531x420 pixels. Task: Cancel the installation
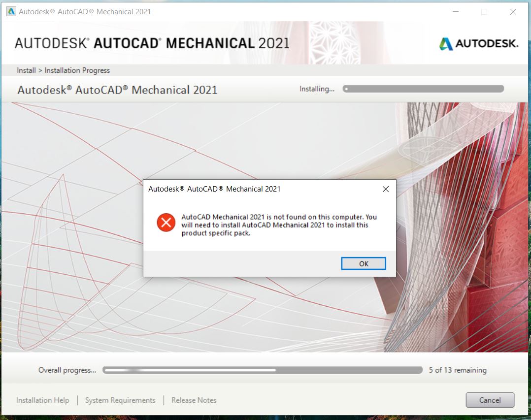click(490, 400)
